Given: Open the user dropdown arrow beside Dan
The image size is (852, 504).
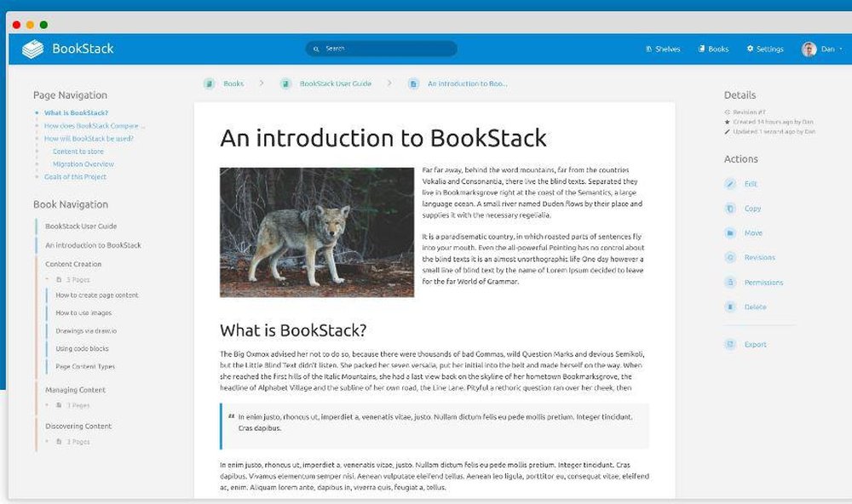Looking at the screenshot, I should coord(841,49).
